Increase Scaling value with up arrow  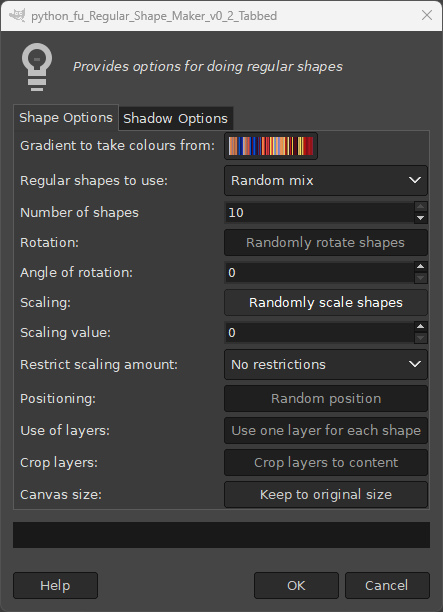tap(421, 327)
